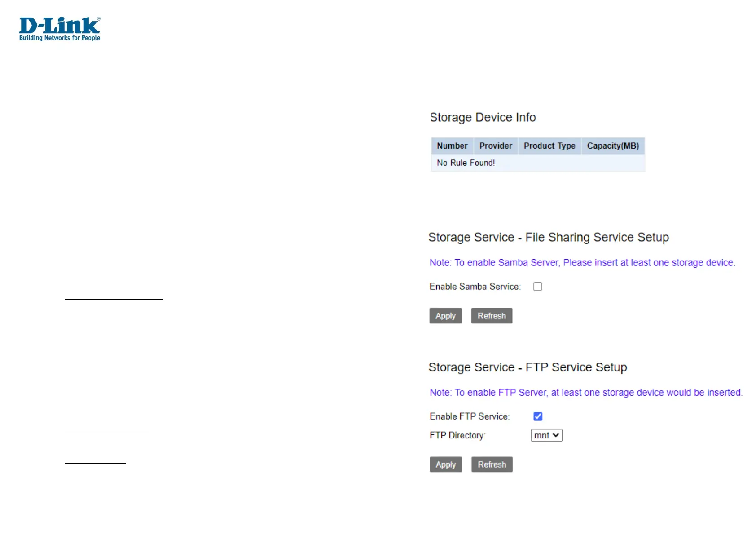This screenshot has width=756, height=535.
Task: Click the Provider column header
Action: [496, 146]
